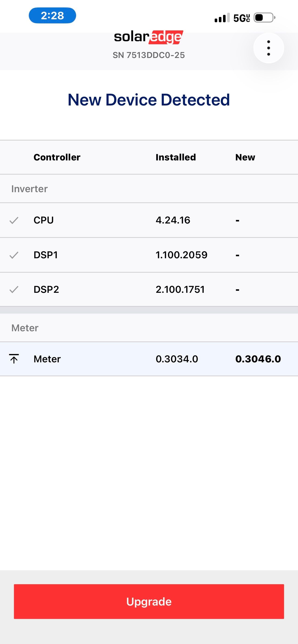
Task: Select the CPU installed version 4.24.16
Action: tap(173, 220)
